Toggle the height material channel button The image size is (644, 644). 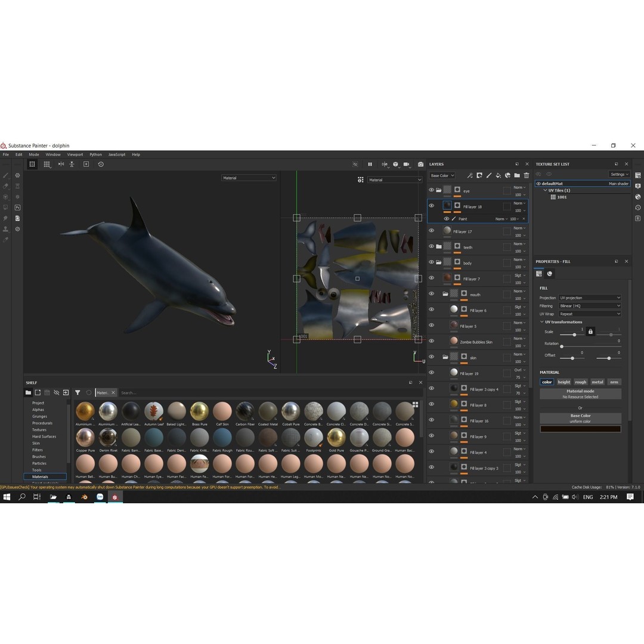[x=564, y=382]
